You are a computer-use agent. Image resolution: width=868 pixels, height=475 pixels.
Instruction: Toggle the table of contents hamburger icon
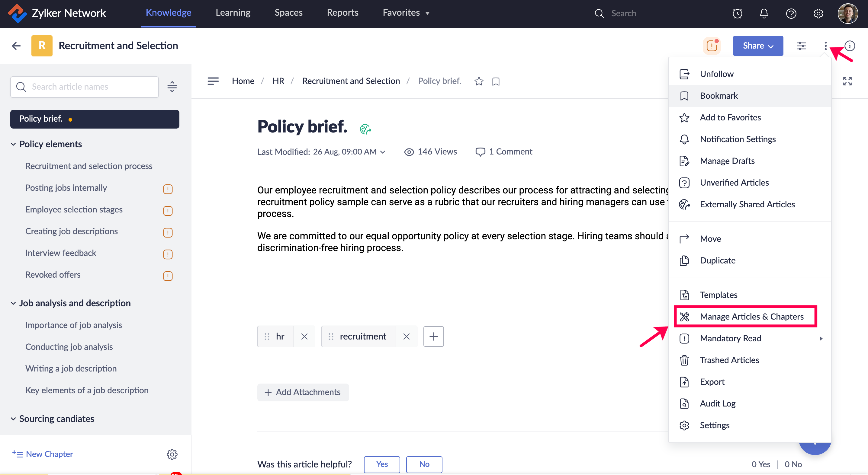pyautogui.click(x=213, y=81)
